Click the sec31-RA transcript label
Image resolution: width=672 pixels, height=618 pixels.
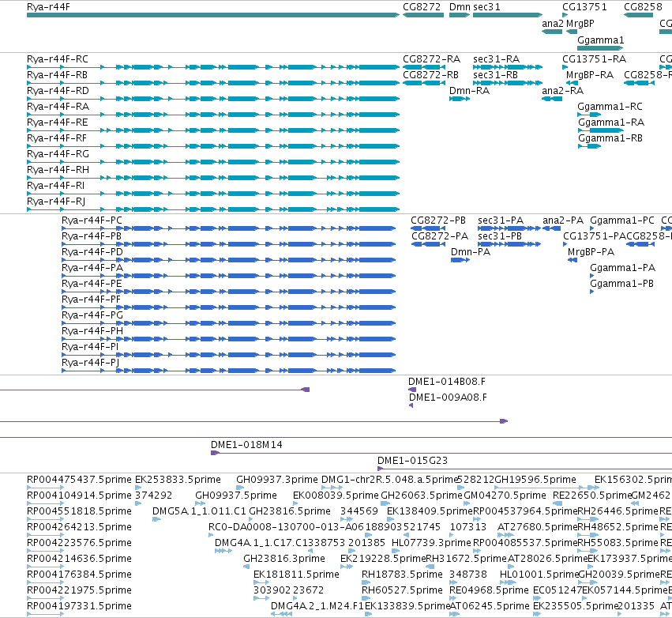496,59
